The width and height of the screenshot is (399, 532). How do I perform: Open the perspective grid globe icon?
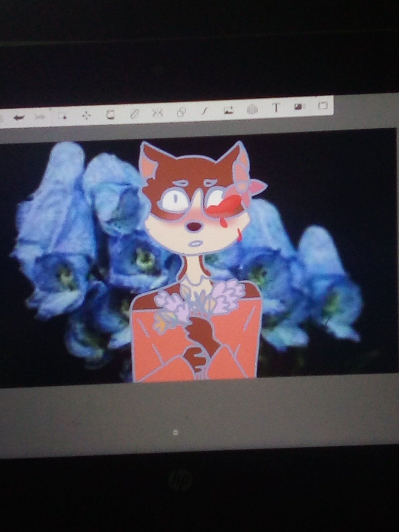(x=253, y=109)
